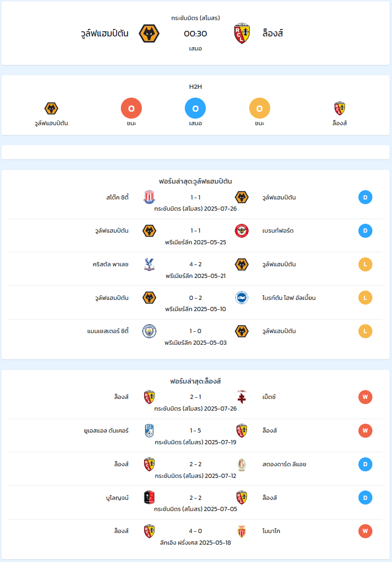
Task: Click the Boulogne club logo
Action: (x=149, y=498)
